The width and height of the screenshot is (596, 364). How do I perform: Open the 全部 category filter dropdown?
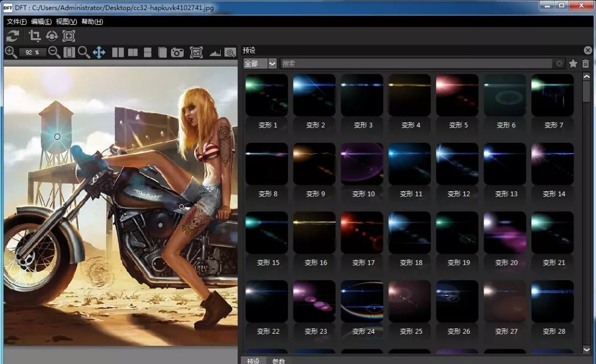point(259,63)
